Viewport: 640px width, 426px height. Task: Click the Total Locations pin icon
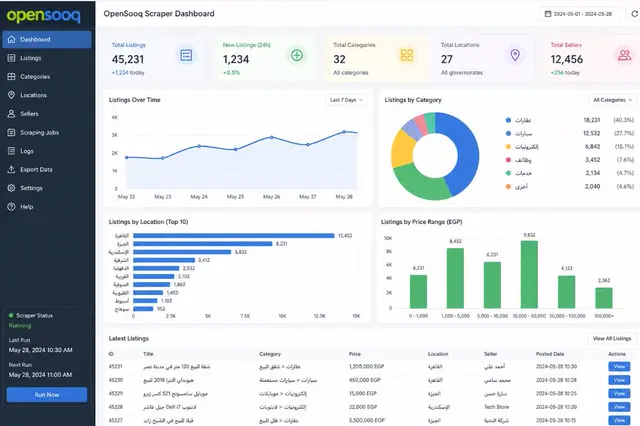(x=515, y=55)
